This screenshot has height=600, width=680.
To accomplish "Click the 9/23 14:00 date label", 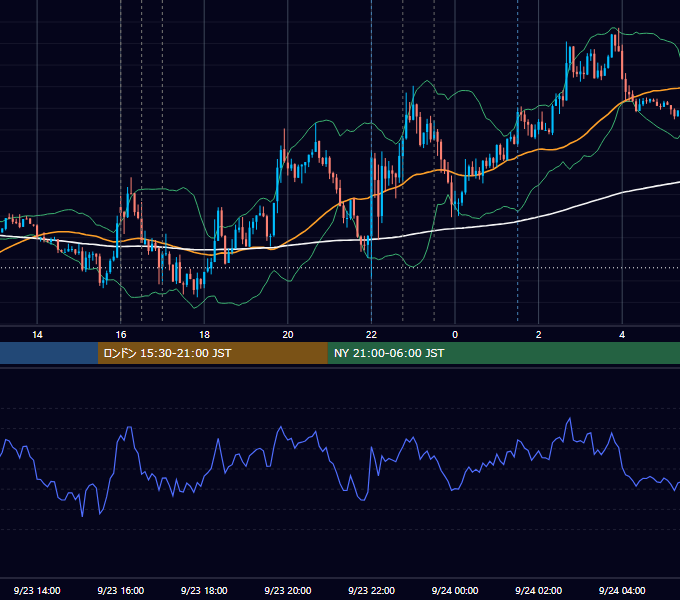I will (37, 590).
